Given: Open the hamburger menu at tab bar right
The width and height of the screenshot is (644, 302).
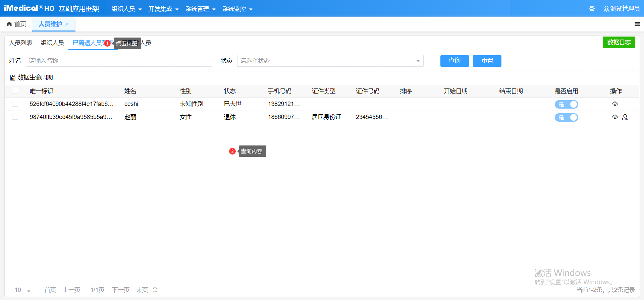Looking at the screenshot, I should [637, 24].
